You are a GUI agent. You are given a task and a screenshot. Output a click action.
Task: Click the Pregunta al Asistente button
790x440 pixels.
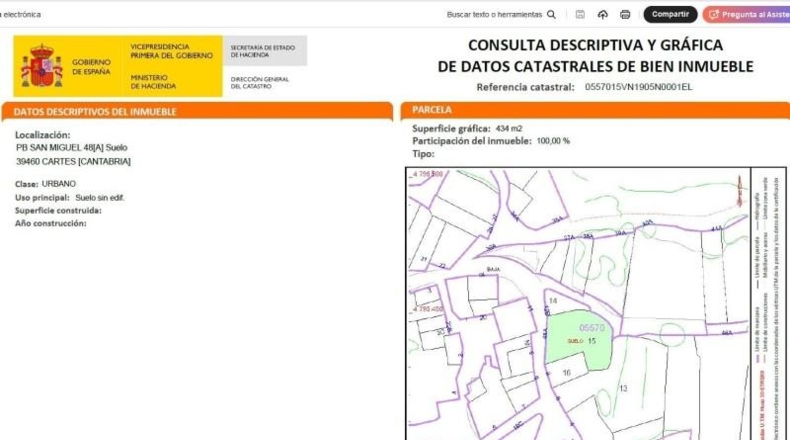(x=747, y=15)
